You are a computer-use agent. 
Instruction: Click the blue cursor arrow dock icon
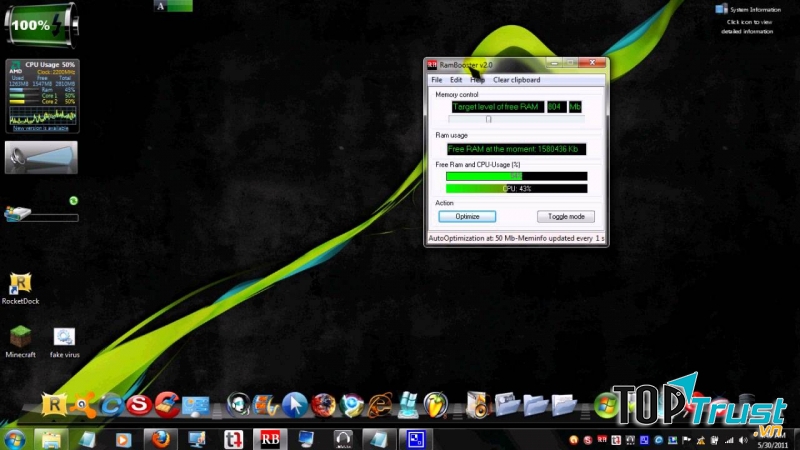point(294,405)
